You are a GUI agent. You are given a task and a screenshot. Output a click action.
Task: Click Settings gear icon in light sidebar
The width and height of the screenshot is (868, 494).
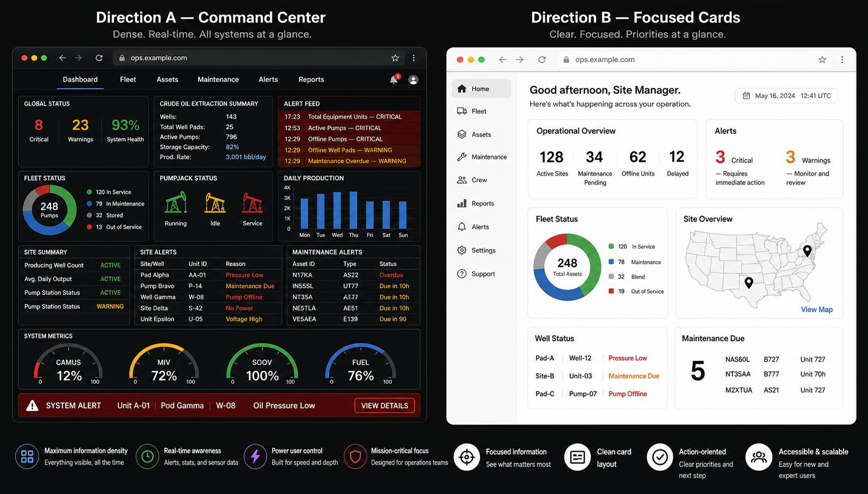462,250
